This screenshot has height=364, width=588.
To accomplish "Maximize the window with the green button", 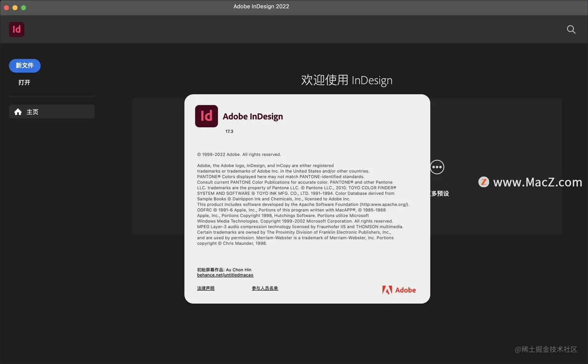I will (x=23, y=7).
